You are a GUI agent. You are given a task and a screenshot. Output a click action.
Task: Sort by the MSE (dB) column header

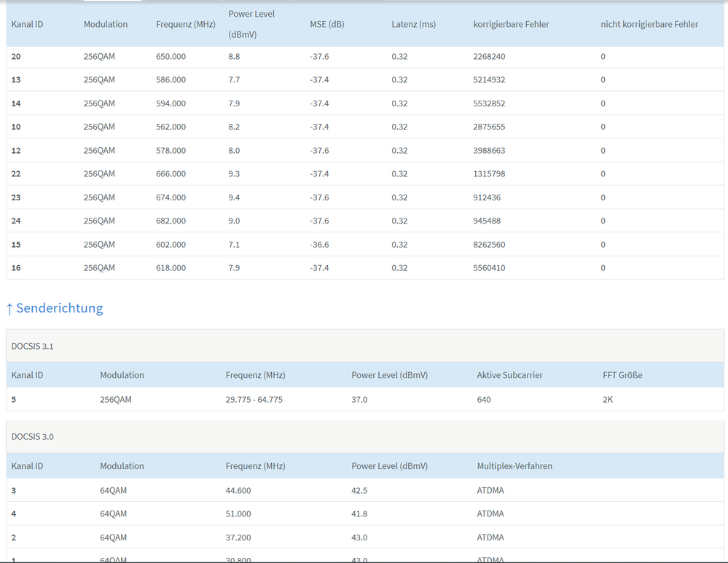point(326,24)
